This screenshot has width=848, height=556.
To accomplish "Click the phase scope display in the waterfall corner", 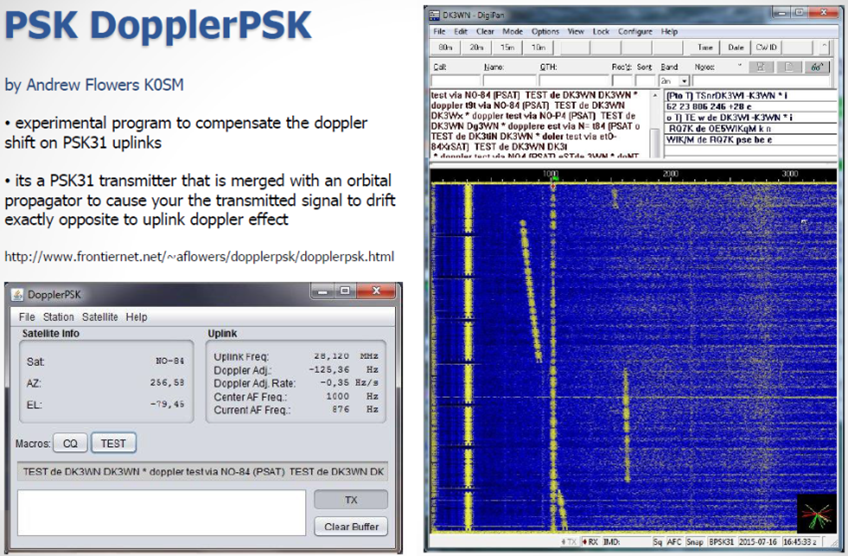I will pos(815,515).
